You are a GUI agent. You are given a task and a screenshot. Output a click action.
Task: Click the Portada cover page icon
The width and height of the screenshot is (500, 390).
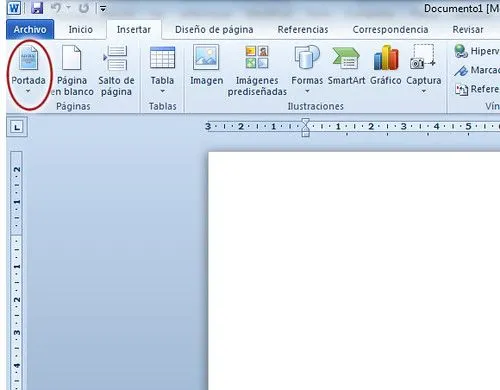click(28, 58)
